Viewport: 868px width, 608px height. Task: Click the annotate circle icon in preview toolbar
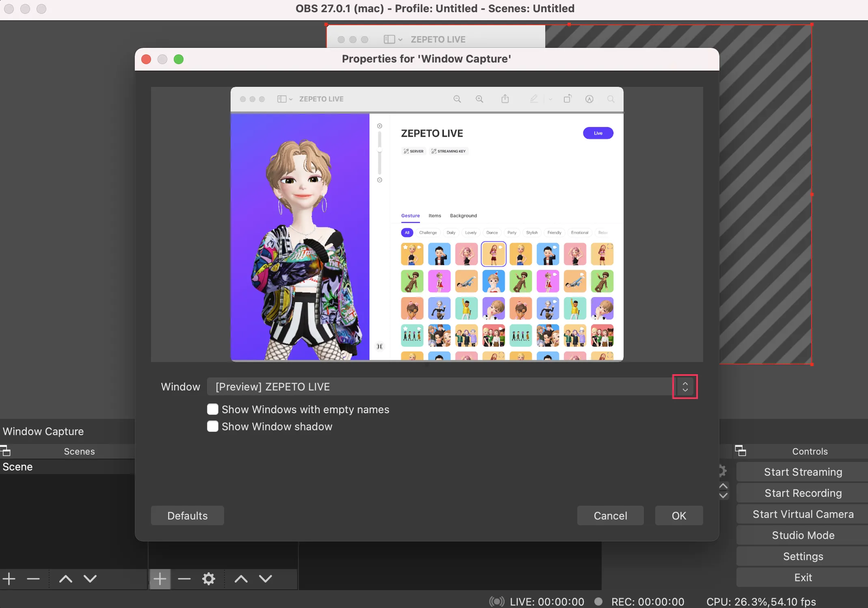(x=589, y=99)
